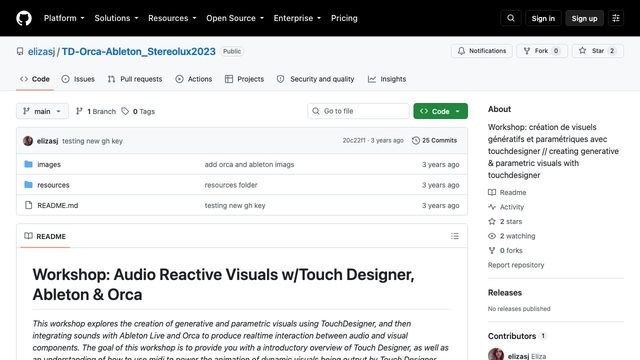Click 'testing new gh key' in latest commit header
Viewport: 640px width, 360px height.
pos(92,141)
